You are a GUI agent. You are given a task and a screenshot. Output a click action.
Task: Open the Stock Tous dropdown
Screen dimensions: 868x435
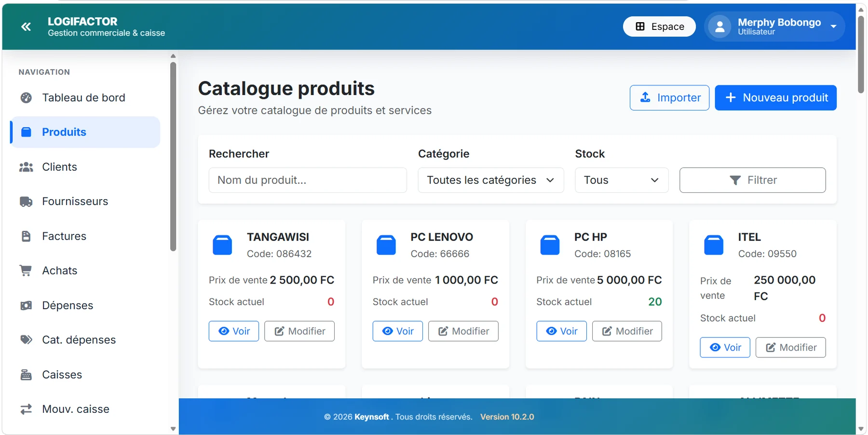pos(622,180)
